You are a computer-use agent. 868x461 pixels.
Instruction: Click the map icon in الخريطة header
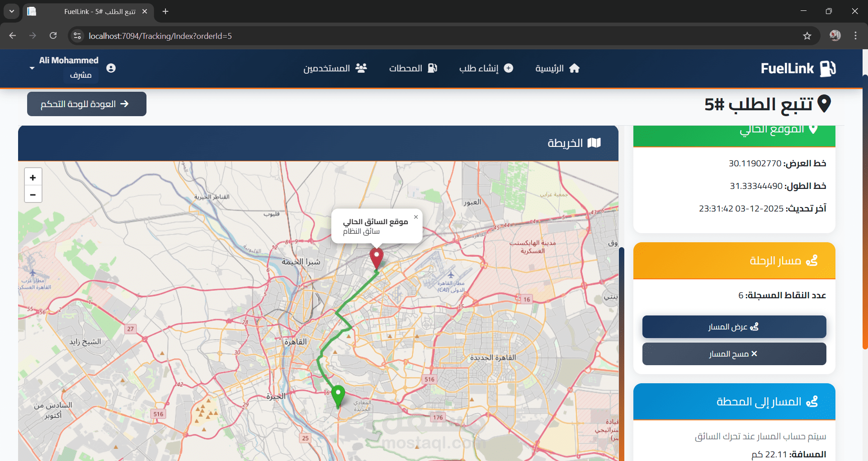(594, 143)
